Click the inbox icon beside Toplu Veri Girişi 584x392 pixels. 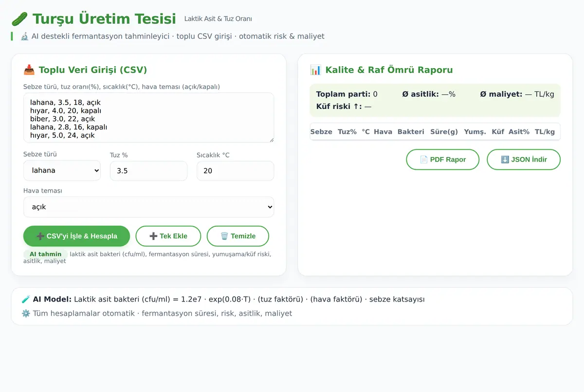(29, 70)
